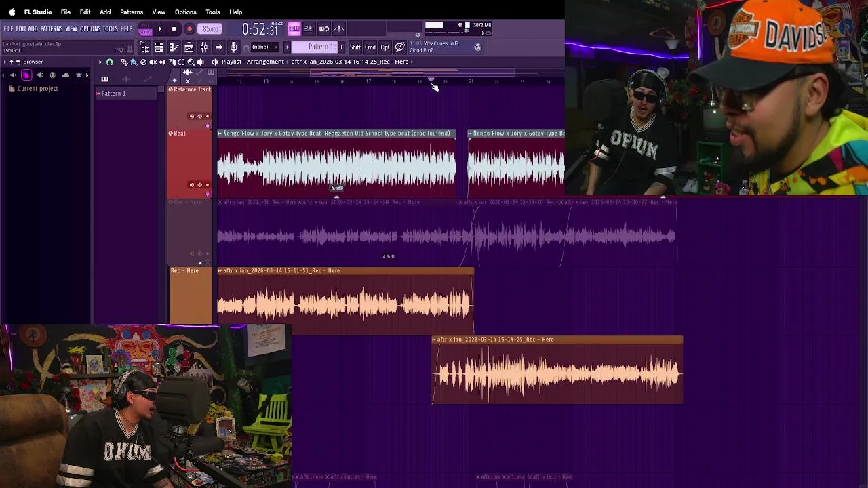
Task: Open the PATTERNS menu in FL toolbar
Action: (52, 28)
